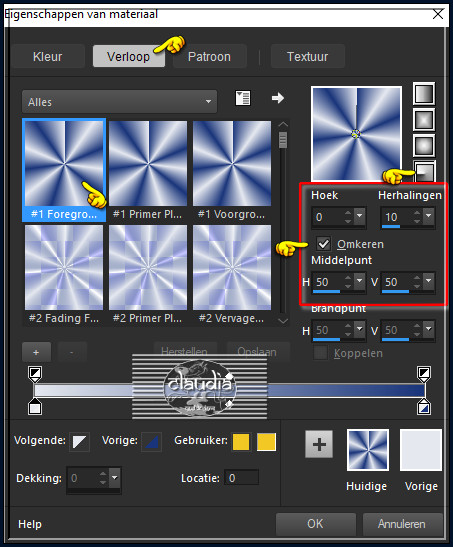Image resolution: width=453 pixels, height=547 pixels.
Task: Toggle the Omkeren checkbox
Action: (323, 243)
